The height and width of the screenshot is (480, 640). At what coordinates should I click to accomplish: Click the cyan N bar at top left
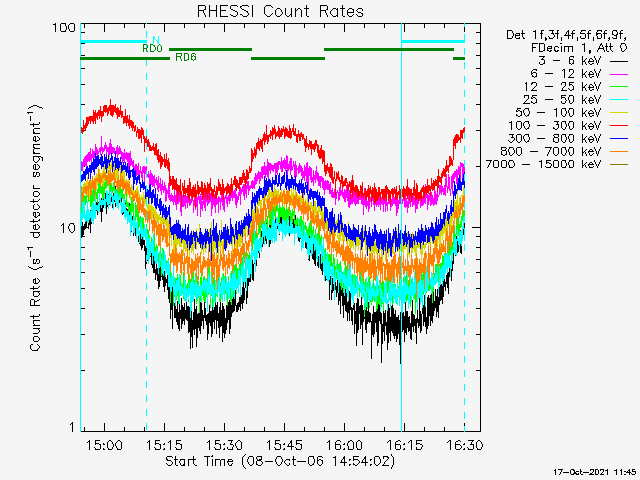tap(113, 42)
